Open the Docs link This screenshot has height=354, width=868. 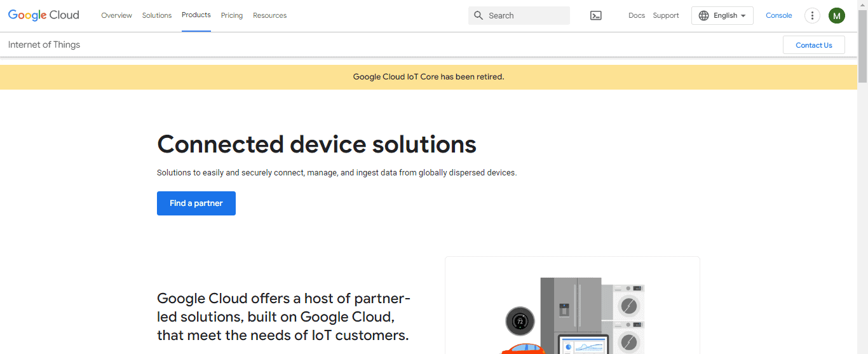637,15
